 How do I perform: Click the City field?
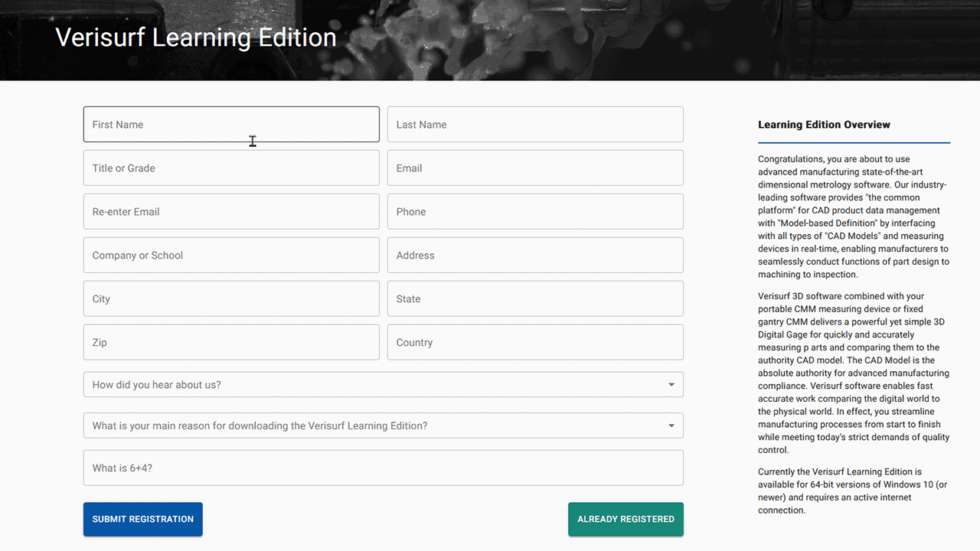tap(231, 298)
